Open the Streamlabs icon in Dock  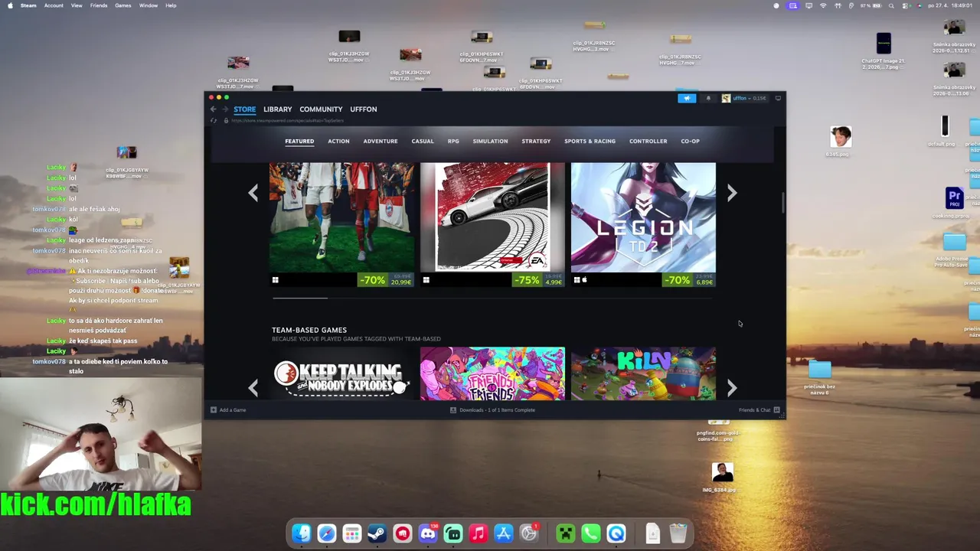tap(453, 533)
